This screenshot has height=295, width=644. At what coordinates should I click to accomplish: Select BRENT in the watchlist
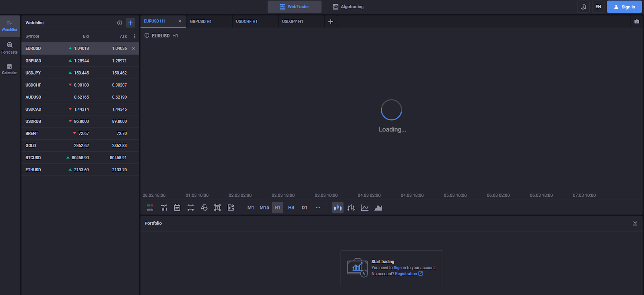(80, 133)
